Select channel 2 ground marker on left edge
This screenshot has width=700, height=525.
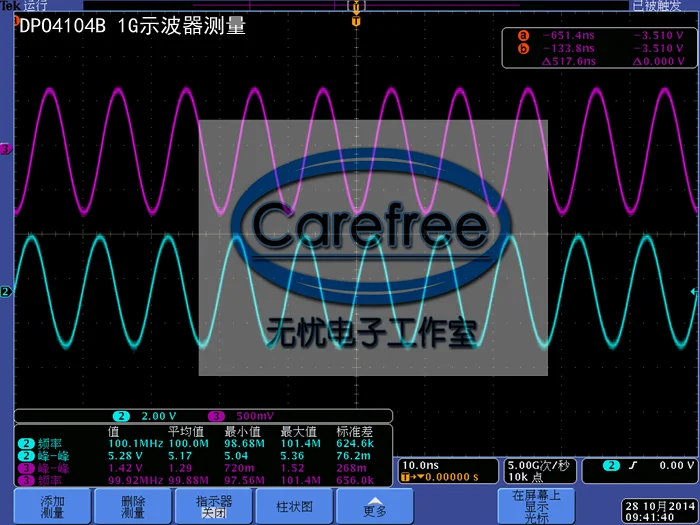(6, 292)
